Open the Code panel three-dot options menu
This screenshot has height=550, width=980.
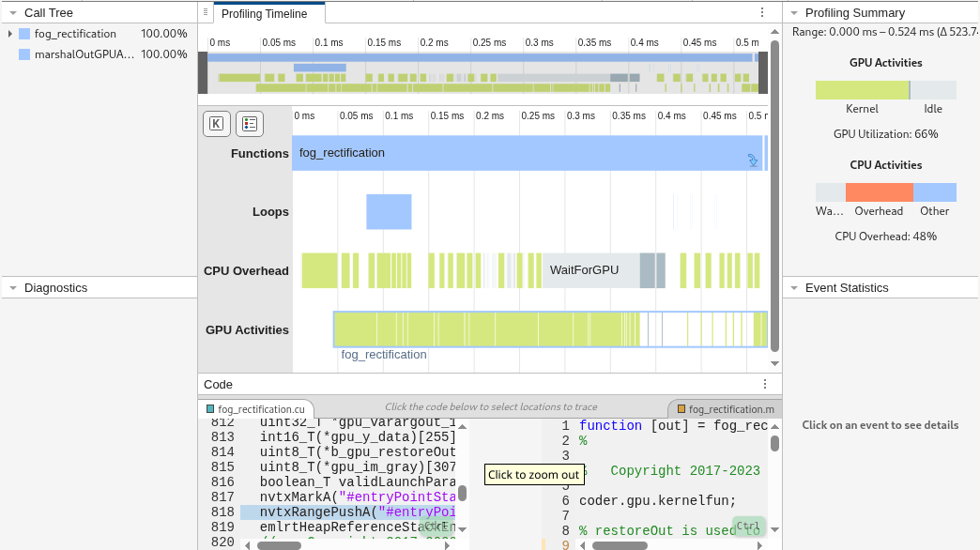tap(764, 384)
